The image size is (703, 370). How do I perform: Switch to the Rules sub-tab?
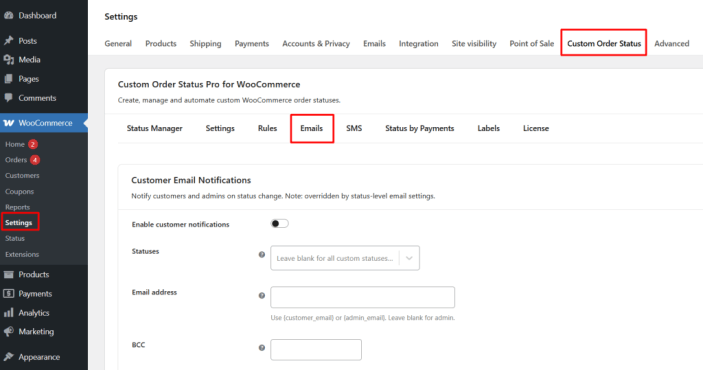(267, 128)
